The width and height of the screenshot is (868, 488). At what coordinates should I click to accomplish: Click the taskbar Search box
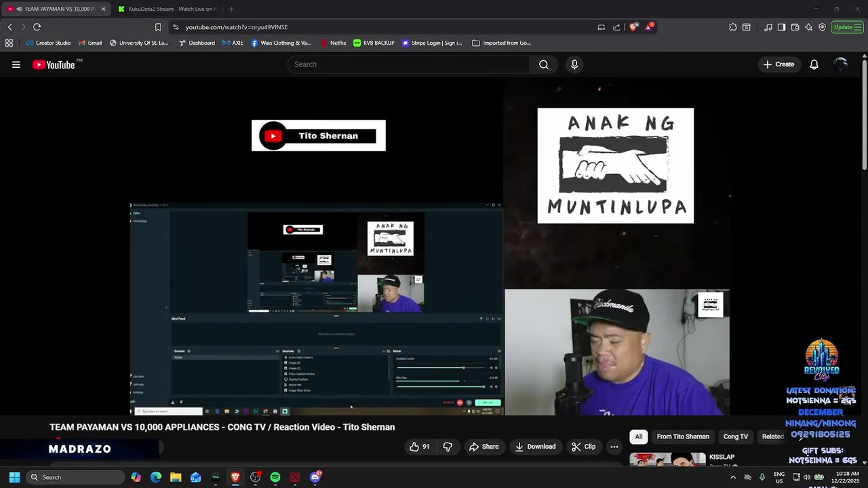click(x=75, y=477)
